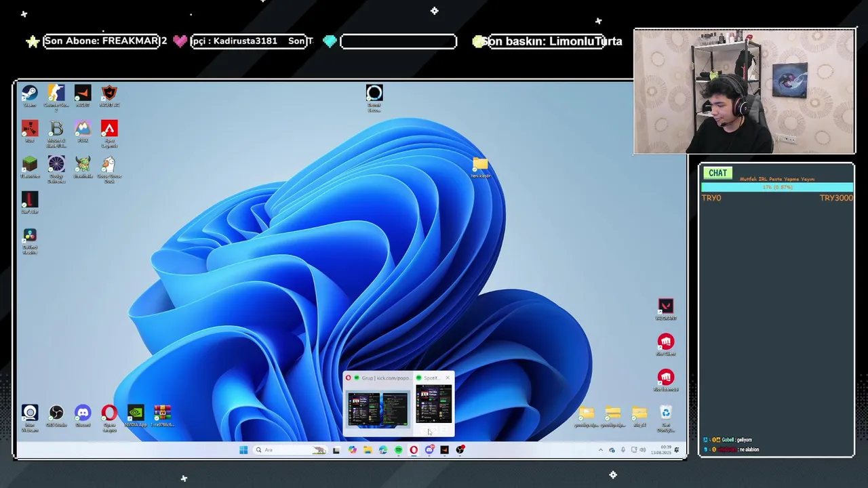Select the Liar's Bar desktop icon

(30, 203)
